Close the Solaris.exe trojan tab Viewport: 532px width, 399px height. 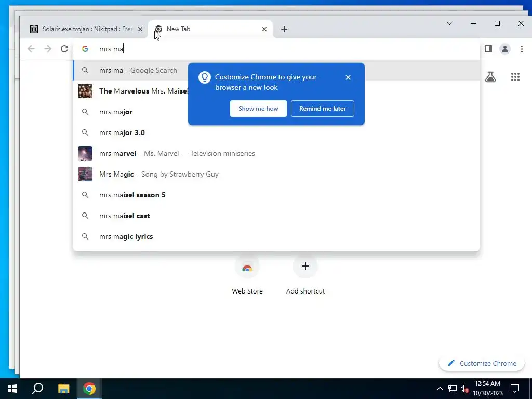pyautogui.click(x=140, y=29)
